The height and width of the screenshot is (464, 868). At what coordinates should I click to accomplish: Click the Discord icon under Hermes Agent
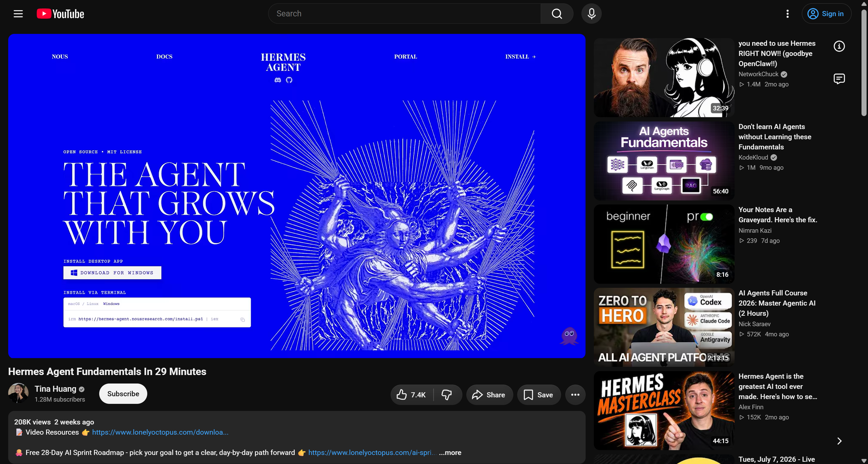coord(278,80)
